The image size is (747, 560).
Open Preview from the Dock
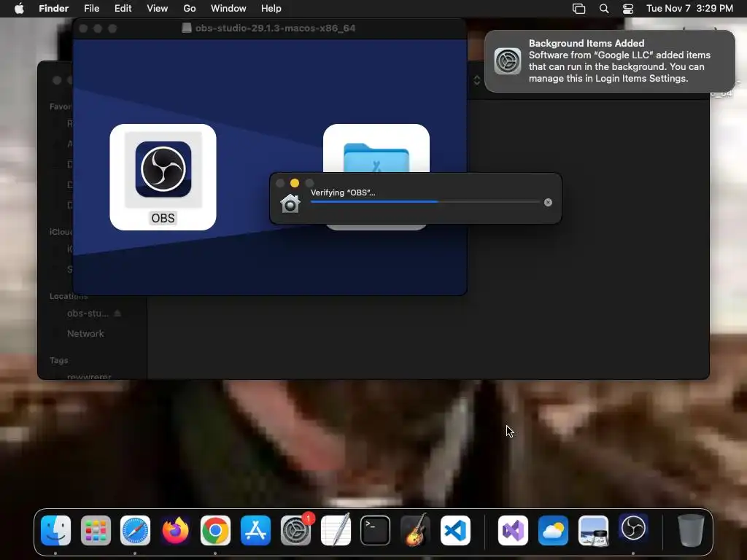(593, 531)
